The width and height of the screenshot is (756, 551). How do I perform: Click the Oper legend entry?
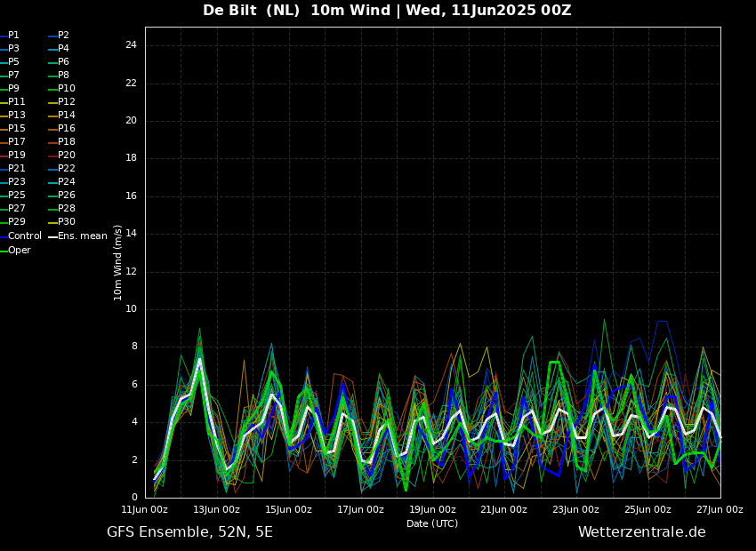point(20,251)
